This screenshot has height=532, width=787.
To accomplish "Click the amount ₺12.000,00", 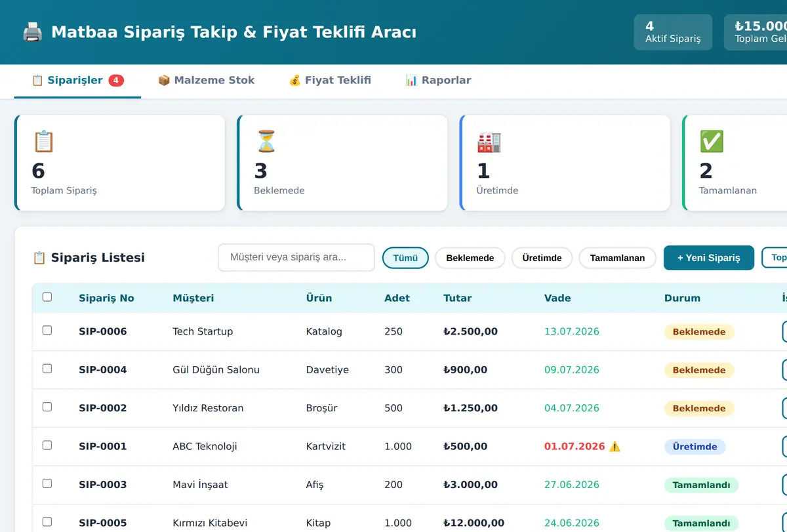I will coord(474,523).
